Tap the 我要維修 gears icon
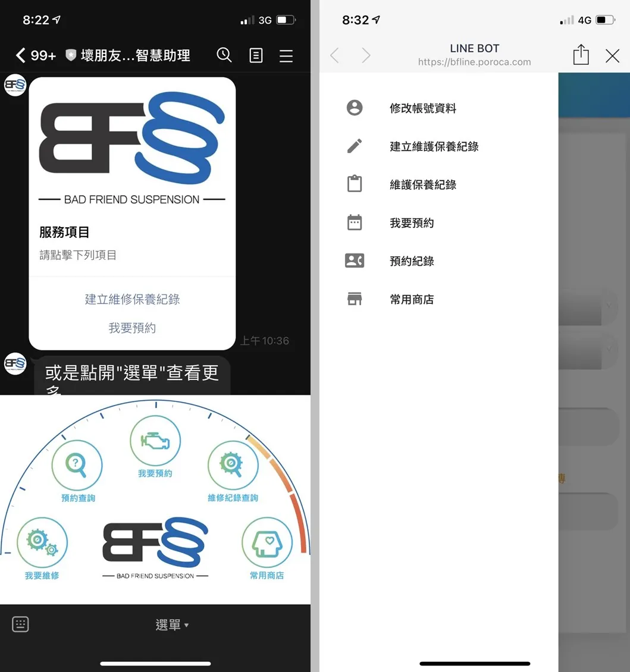Image resolution: width=630 pixels, height=672 pixels. point(42,542)
